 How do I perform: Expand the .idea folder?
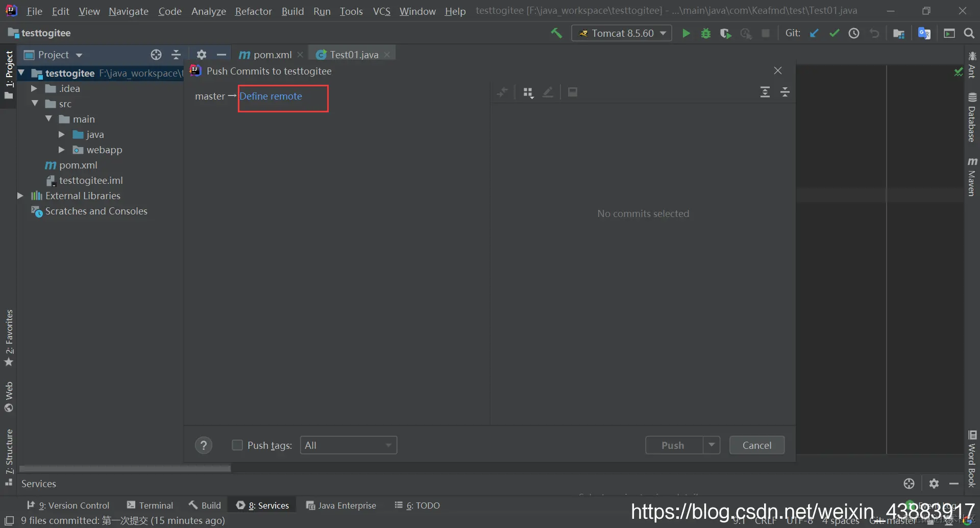click(34, 88)
